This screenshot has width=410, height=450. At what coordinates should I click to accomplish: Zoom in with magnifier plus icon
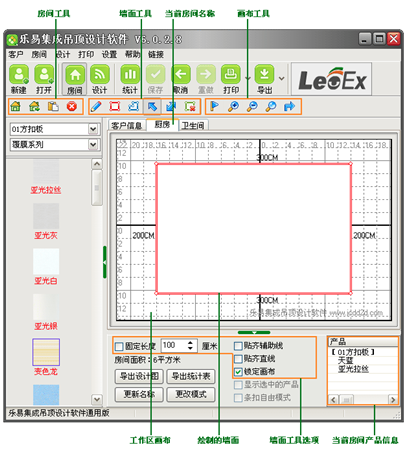tap(233, 107)
